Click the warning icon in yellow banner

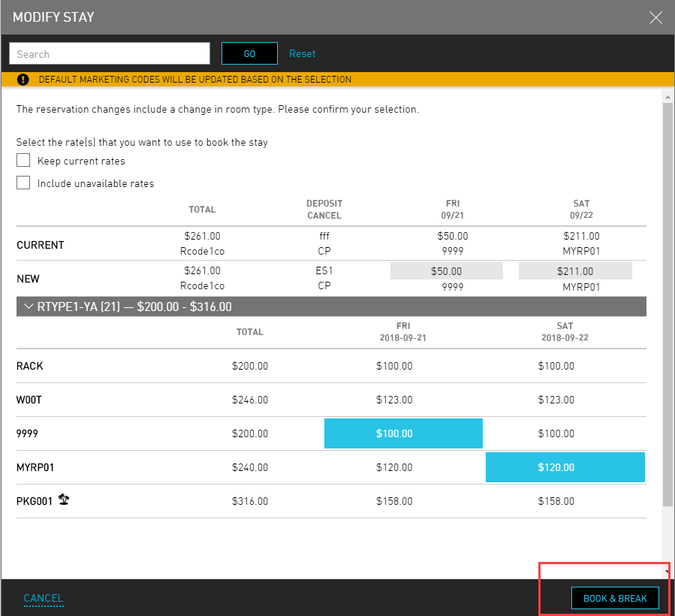(x=23, y=80)
